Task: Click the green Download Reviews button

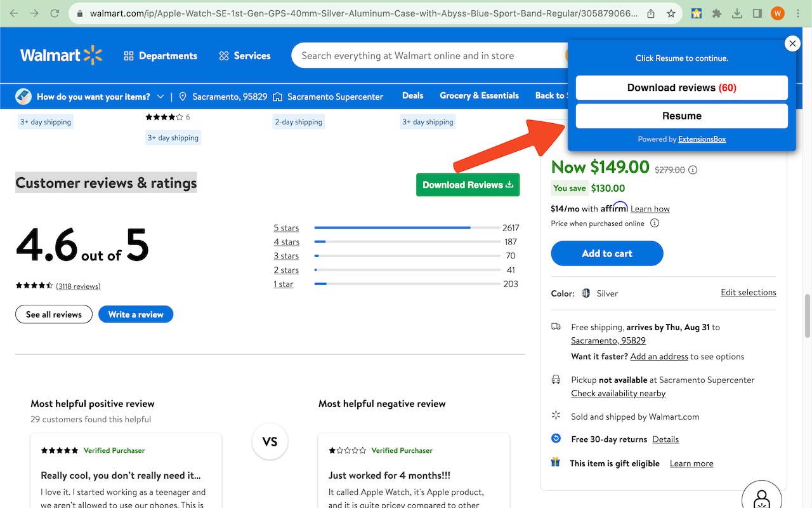Action: tap(468, 185)
